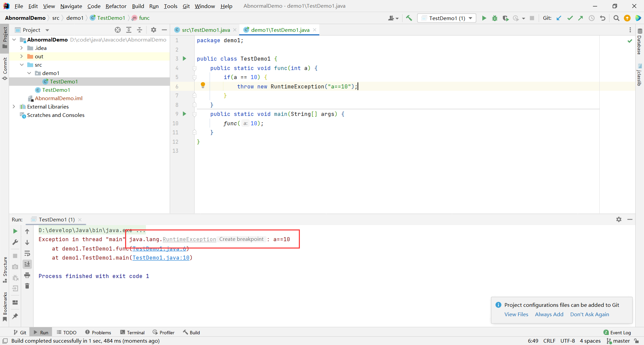Click the yellow intention lightbulb on line 6

pyautogui.click(x=203, y=85)
